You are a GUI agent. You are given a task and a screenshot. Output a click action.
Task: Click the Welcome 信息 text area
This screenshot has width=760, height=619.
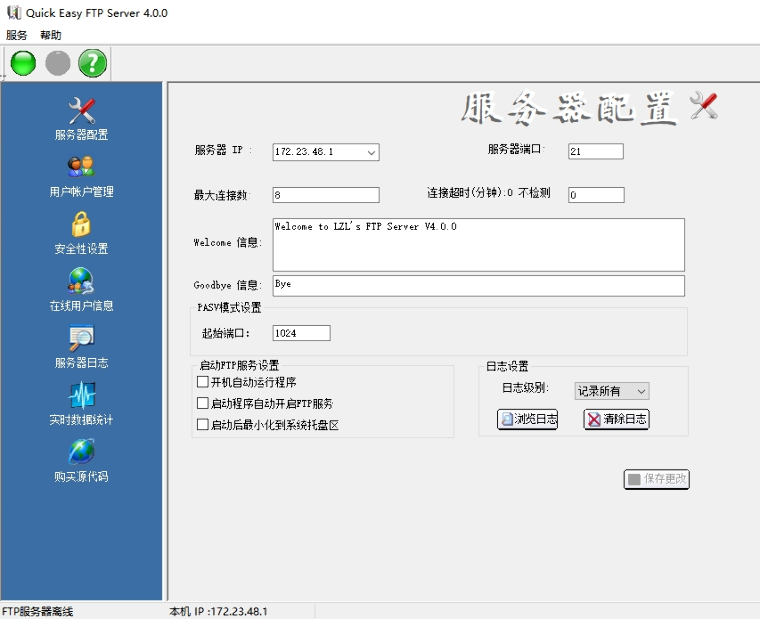tap(478, 245)
